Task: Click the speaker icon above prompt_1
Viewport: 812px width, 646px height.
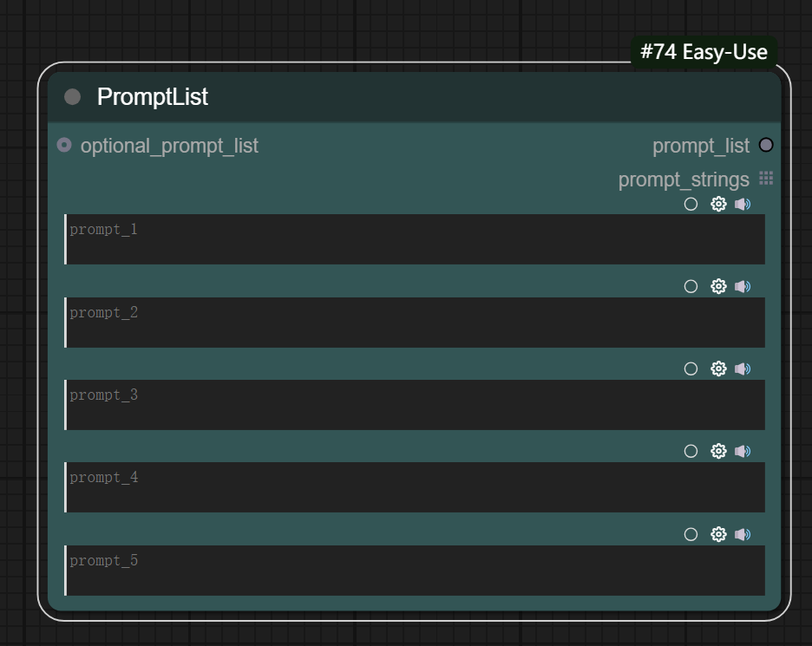Action: pyautogui.click(x=743, y=204)
